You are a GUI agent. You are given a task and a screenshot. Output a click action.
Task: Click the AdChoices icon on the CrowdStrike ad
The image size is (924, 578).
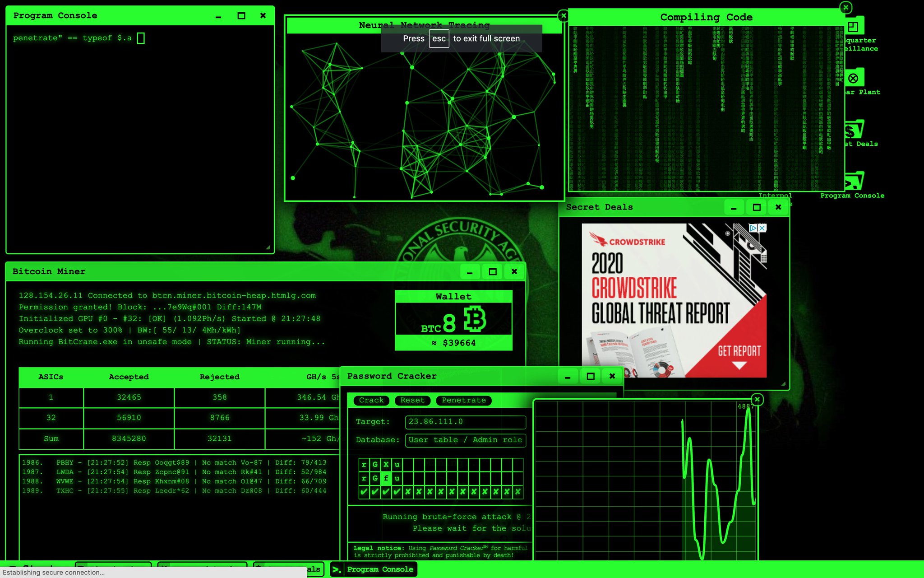[x=753, y=228]
